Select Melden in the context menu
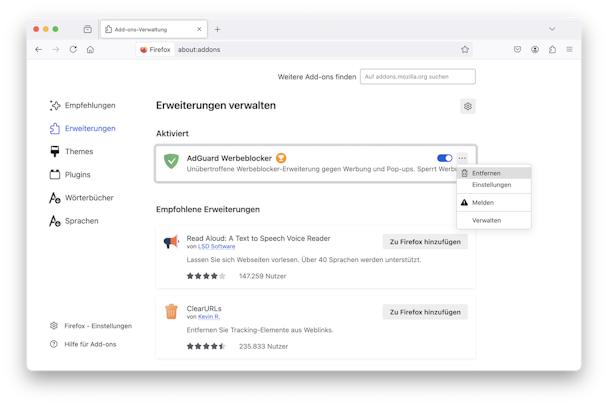608x406 pixels. coord(494,202)
